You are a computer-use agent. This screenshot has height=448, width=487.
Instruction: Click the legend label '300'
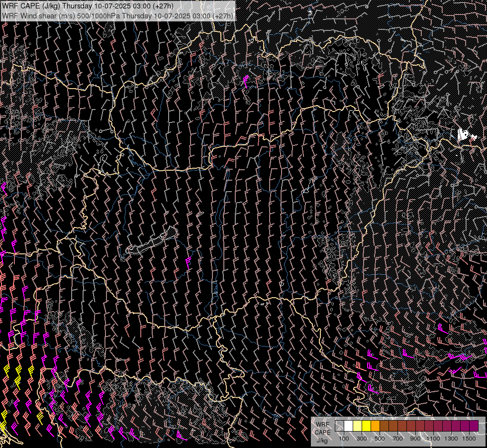point(362,439)
